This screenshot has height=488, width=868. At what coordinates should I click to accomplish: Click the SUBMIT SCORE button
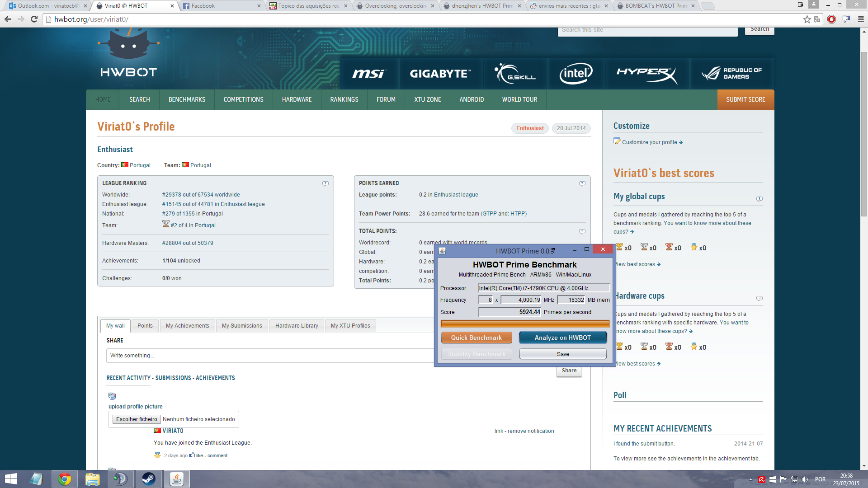(x=745, y=99)
